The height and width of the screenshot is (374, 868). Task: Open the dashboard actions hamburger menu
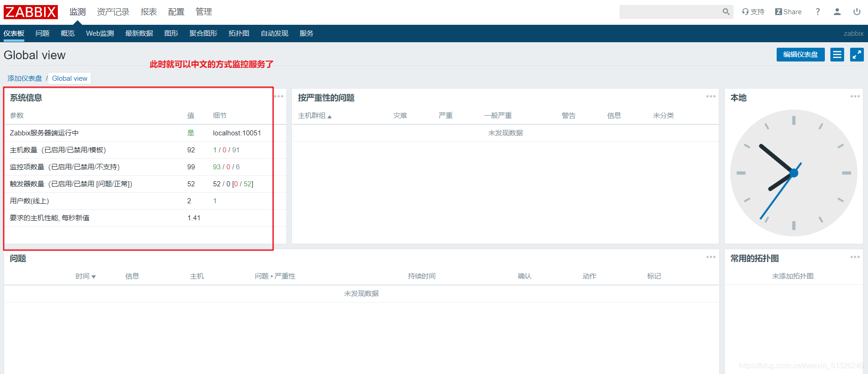tap(837, 55)
